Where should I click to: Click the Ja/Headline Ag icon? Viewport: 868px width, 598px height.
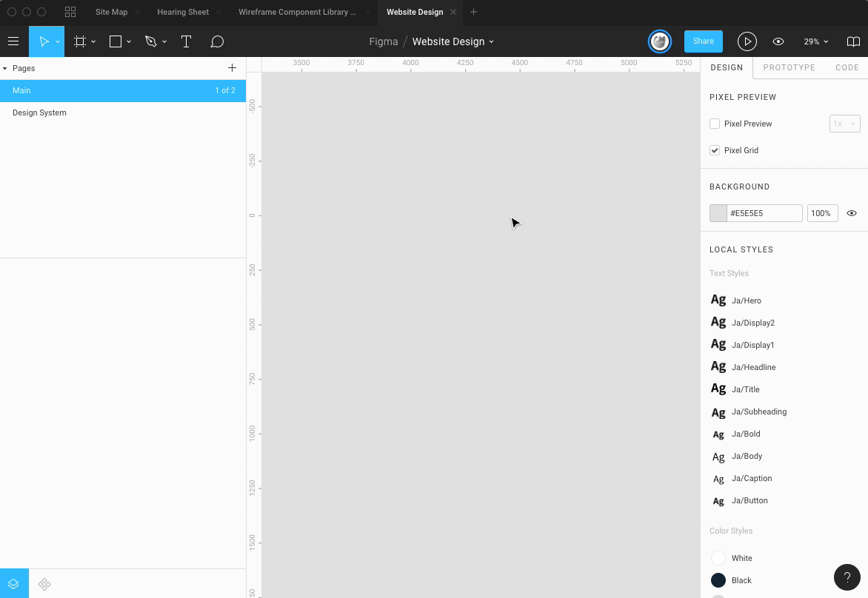[718, 366]
